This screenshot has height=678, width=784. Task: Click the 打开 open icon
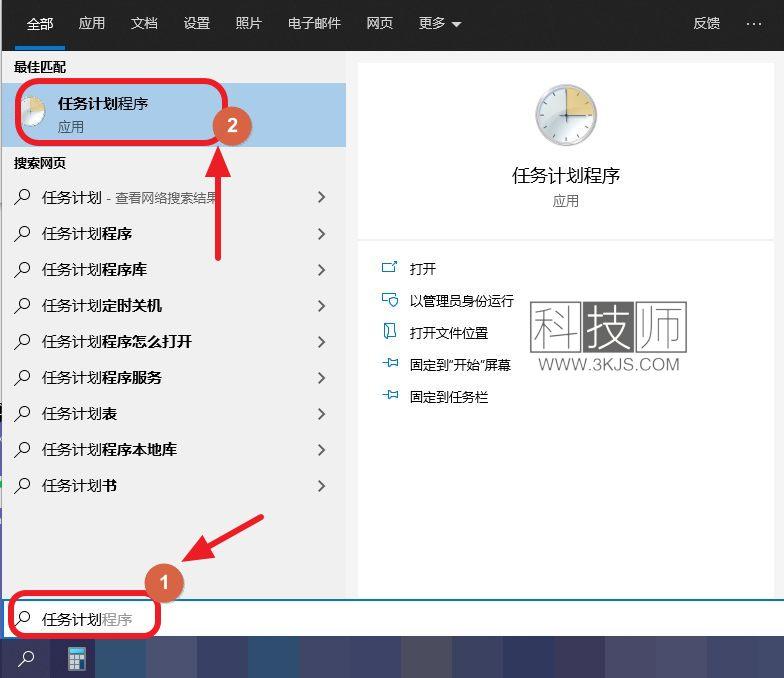390,268
